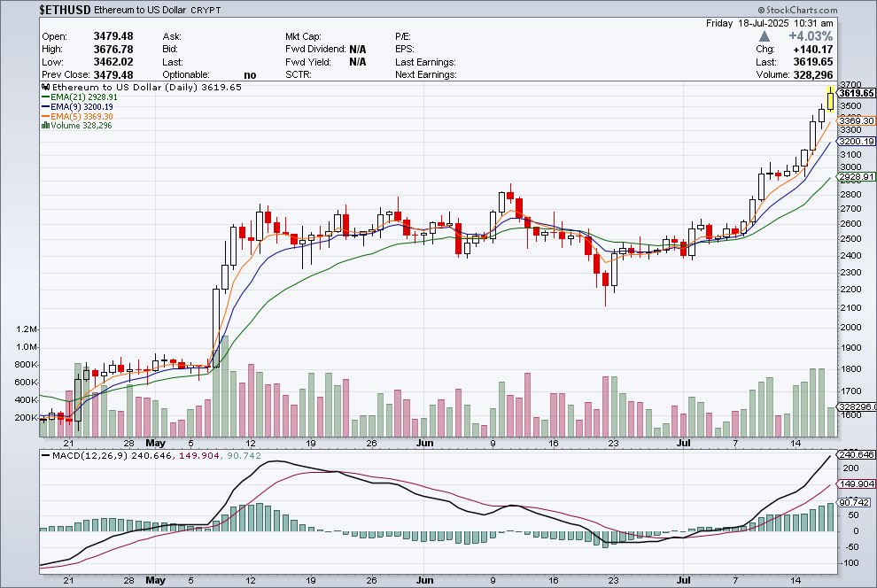Click the 328296 volume tag on right axis
The width and height of the screenshot is (877, 588).
857,406
